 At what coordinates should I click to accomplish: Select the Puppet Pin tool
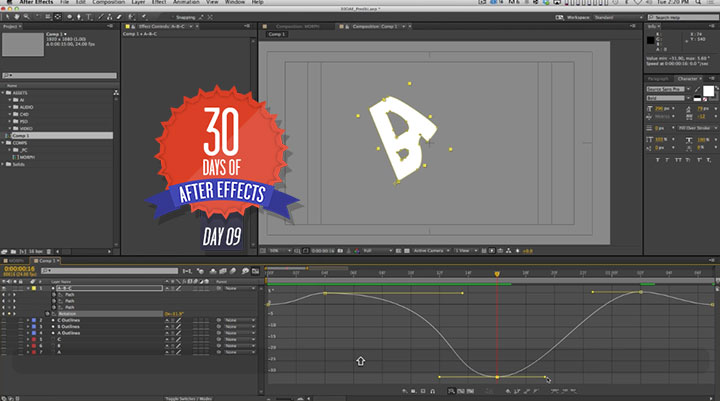[x=144, y=17]
